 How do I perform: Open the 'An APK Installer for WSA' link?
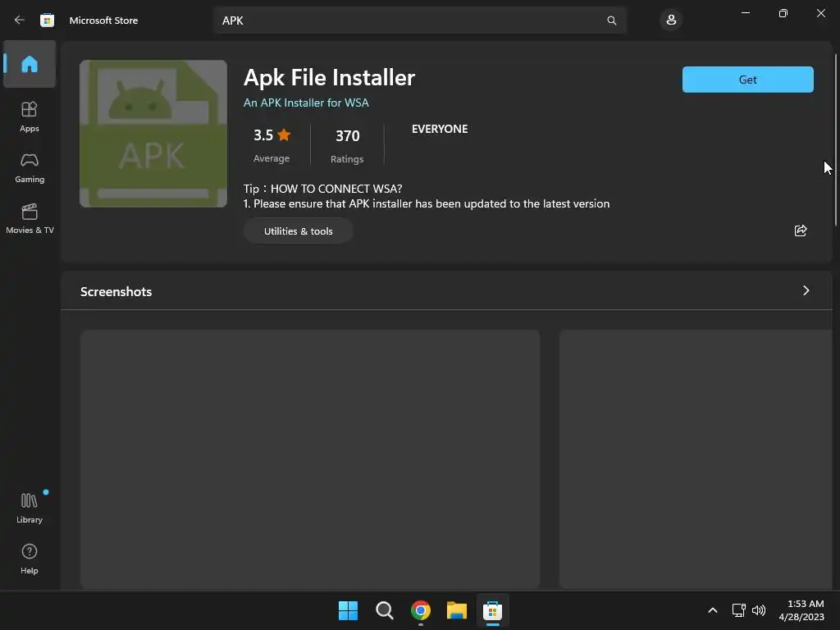[x=306, y=103]
